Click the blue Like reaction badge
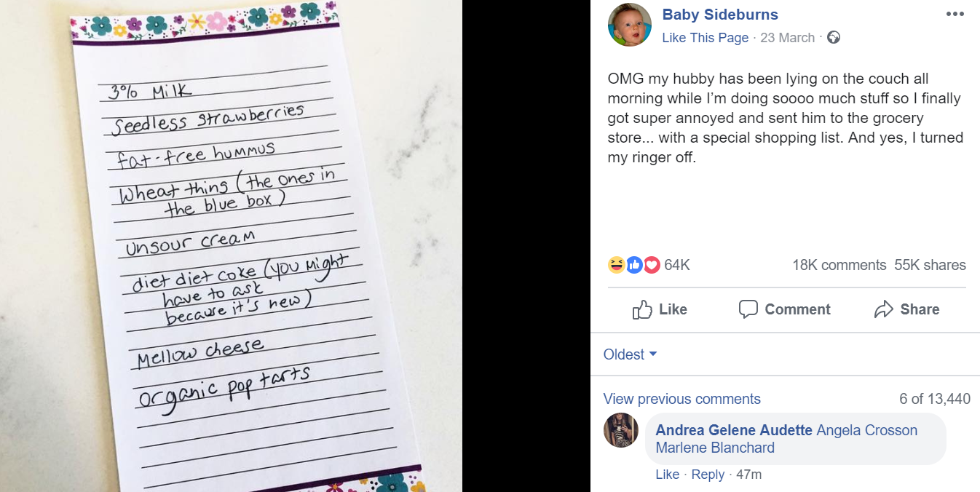The image size is (980, 492). (634, 265)
